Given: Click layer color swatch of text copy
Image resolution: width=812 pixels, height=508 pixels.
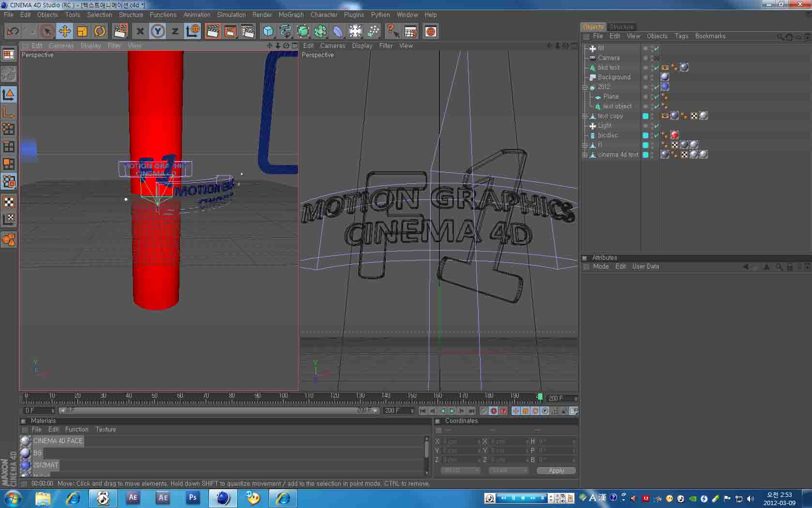Looking at the screenshot, I should click(645, 116).
